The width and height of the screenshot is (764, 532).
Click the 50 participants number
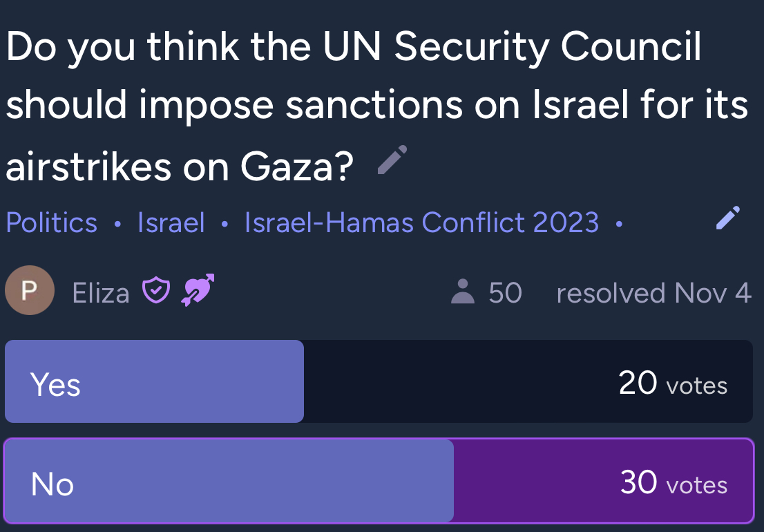coord(505,293)
